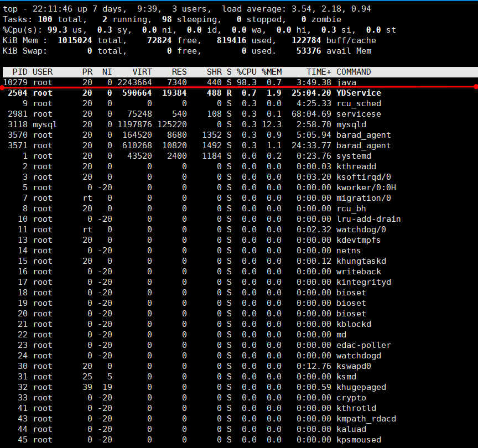Image resolution: width=478 pixels, height=448 pixels.
Task: Click the 125220 RES value of mysqld
Action: pyautogui.click(x=172, y=124)
